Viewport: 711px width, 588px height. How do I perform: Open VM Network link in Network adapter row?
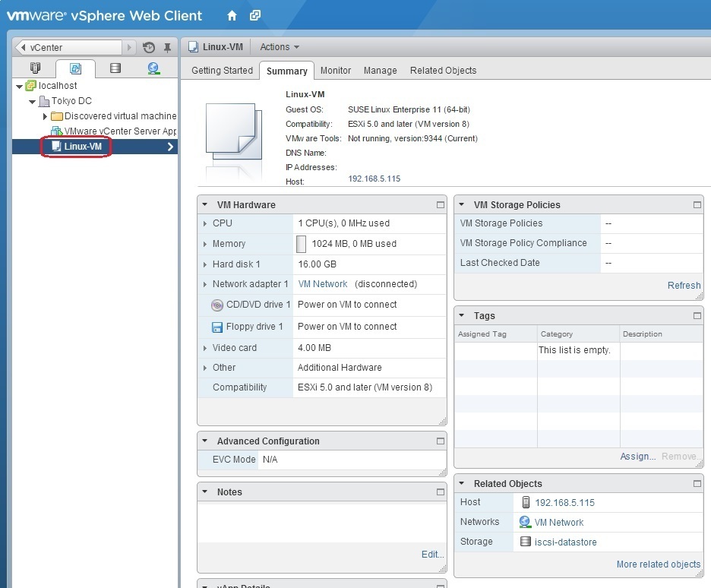323,284
